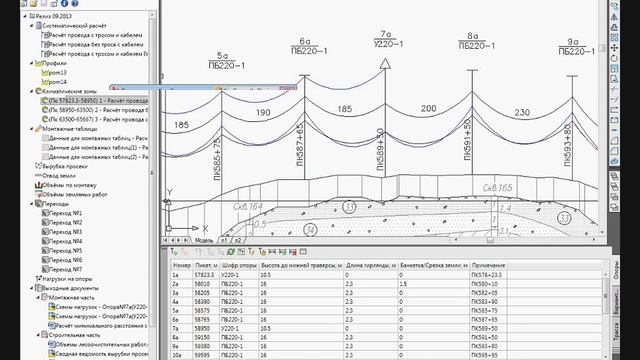The height and width of the screenshot is (360, 640).
Task: Select Расчёт провода без троса с кабелем
Action: [x=92, y=44]
